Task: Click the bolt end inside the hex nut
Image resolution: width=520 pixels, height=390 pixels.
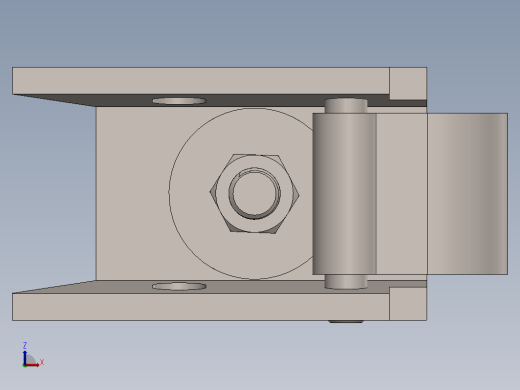Action: pyautogui.click(x=255, y=193)
